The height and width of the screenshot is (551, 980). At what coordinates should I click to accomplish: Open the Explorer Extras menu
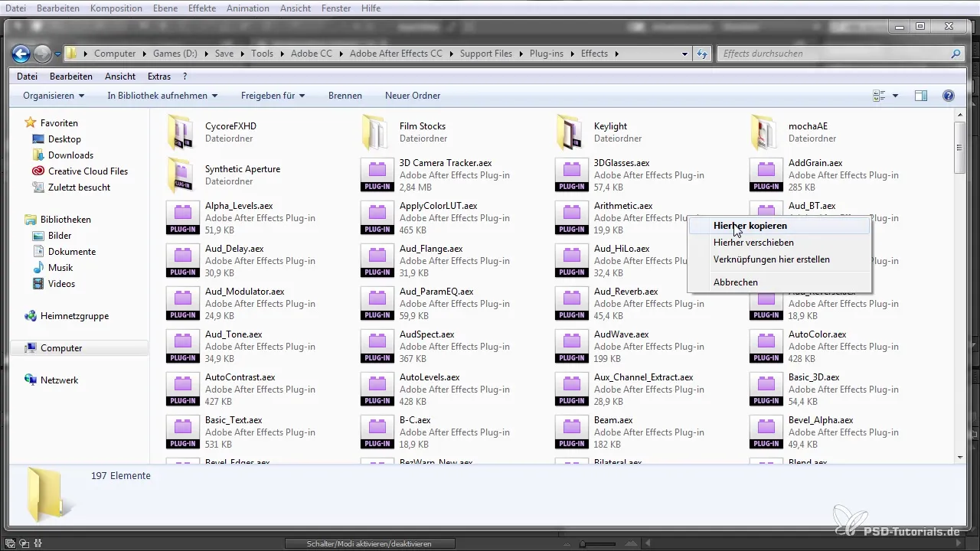point(159,77)
